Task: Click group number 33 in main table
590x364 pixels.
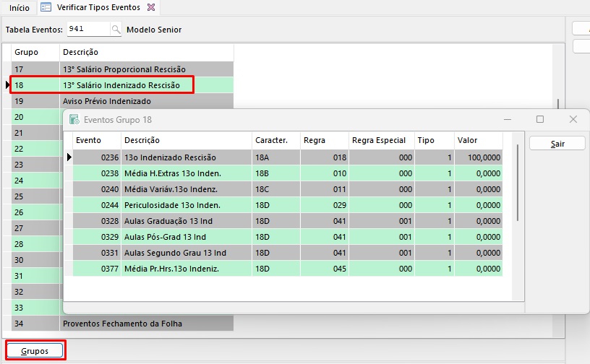Action: coord(35,308)
